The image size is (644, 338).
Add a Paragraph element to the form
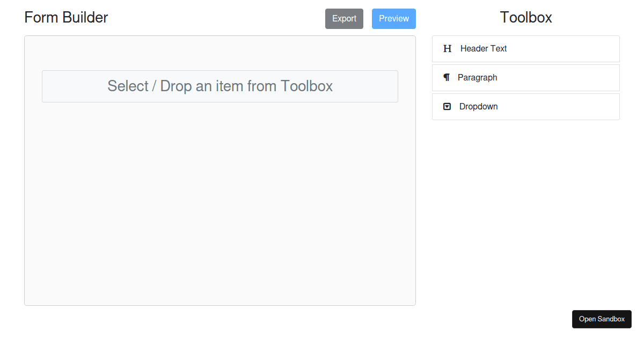coord(478,77)
